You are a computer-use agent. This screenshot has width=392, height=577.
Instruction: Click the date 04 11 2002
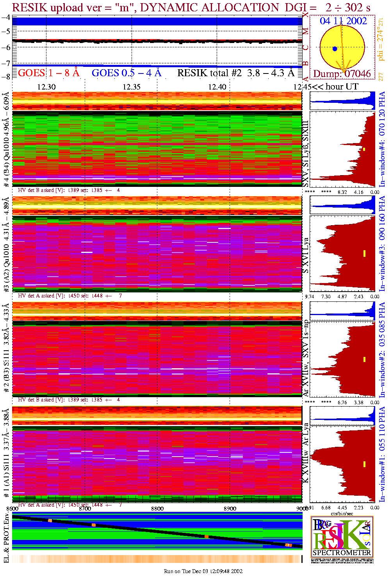click(343, 21)
